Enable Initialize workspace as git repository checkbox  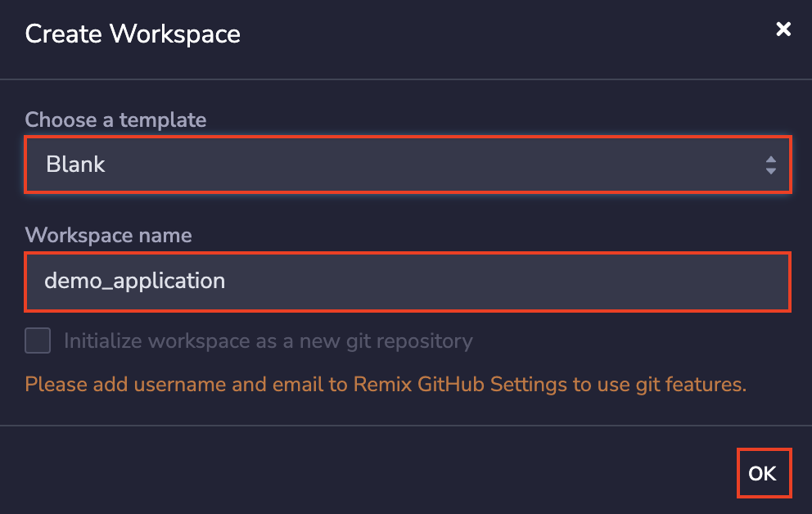(38, 340)
